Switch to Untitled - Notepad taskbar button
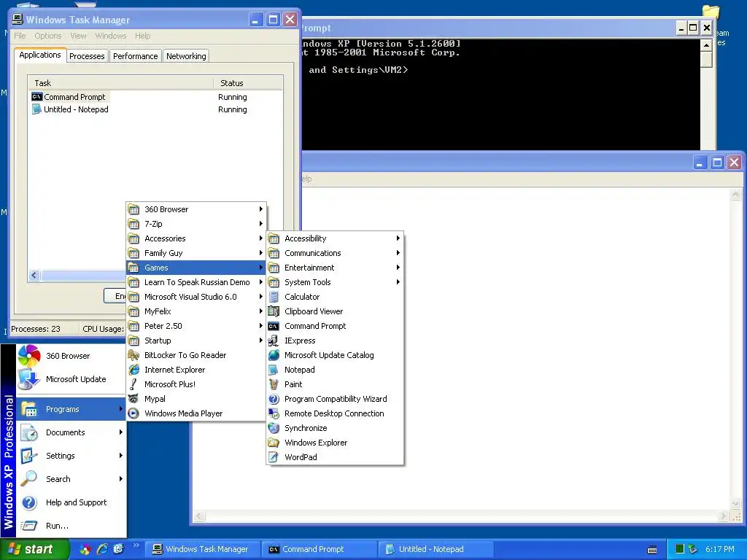 tap(436, 549)
